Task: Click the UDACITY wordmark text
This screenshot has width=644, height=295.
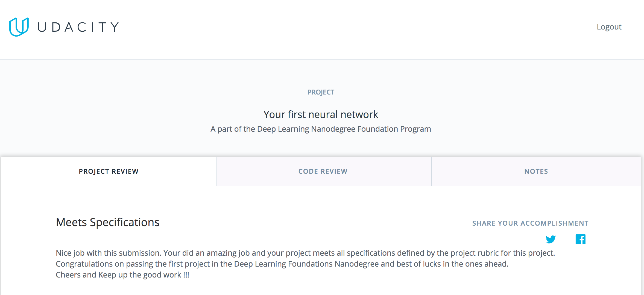Action: pyautogui.click(x=78, y=27)
